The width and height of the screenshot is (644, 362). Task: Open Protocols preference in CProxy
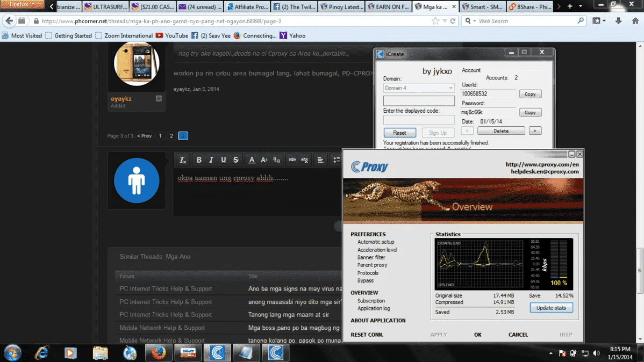[368, 273]
